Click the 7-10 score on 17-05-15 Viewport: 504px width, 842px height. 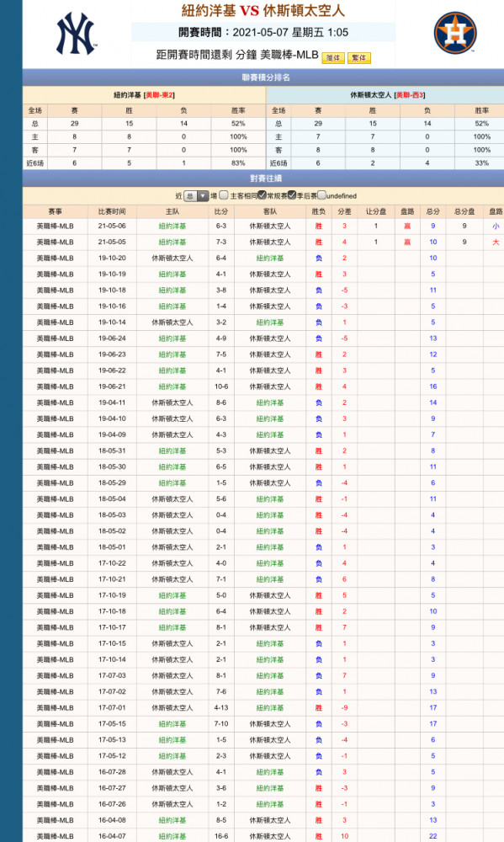tap(221, 724)
